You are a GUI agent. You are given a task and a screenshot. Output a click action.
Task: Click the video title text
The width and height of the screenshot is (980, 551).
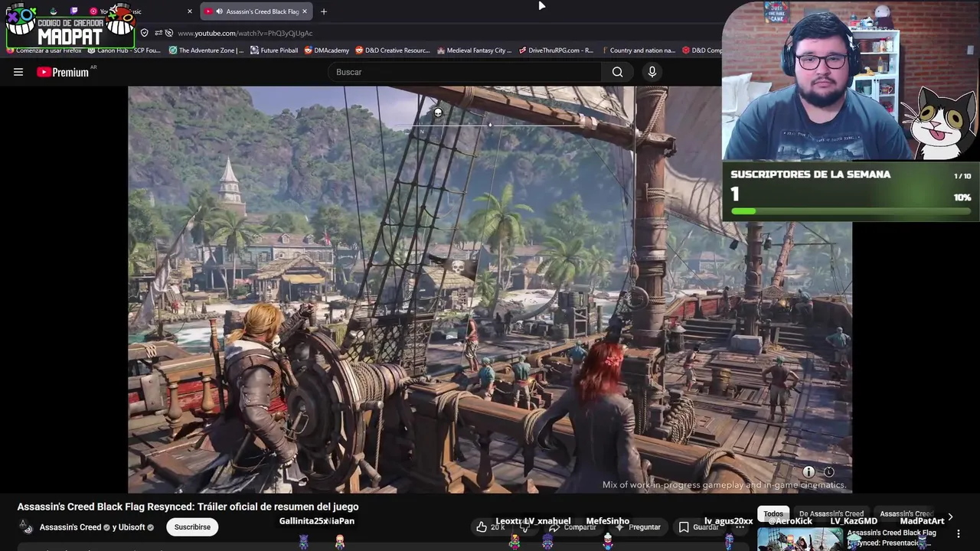point(188,507)
